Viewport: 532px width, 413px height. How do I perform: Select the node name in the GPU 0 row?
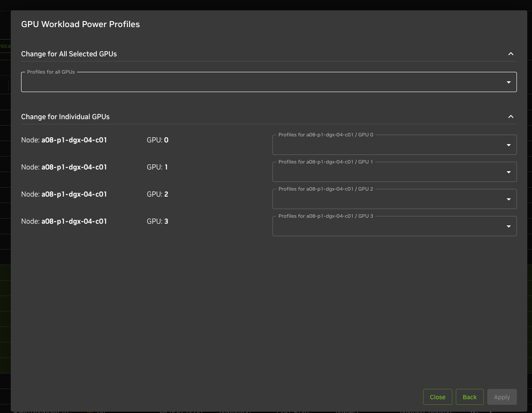(74, 140)
